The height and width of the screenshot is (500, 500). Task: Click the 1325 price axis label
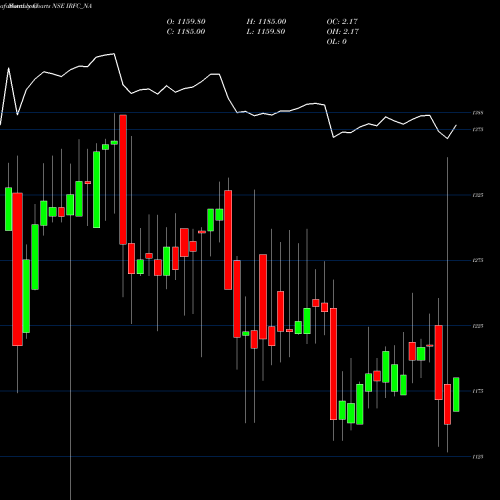(478, 195)
